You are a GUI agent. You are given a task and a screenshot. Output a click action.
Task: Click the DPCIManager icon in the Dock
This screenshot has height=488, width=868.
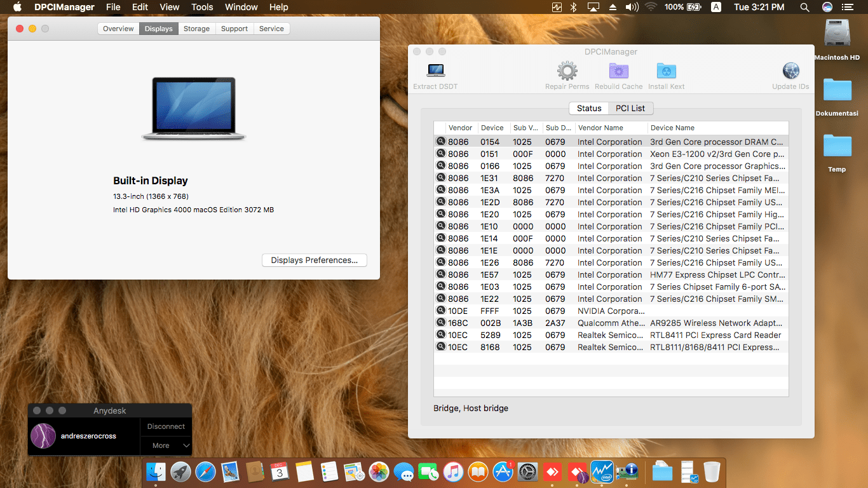coord(627,471)
